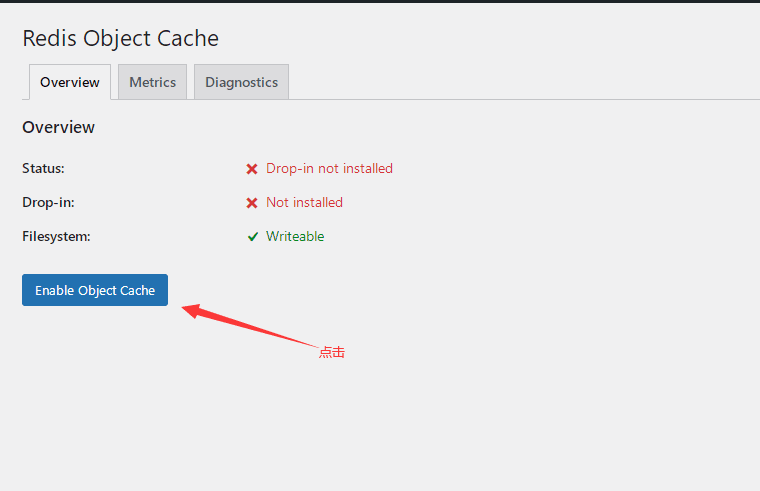Click the red 'Drop-in not installed' status text
This screenshot has width=760, height=491.
click(329, 168)
